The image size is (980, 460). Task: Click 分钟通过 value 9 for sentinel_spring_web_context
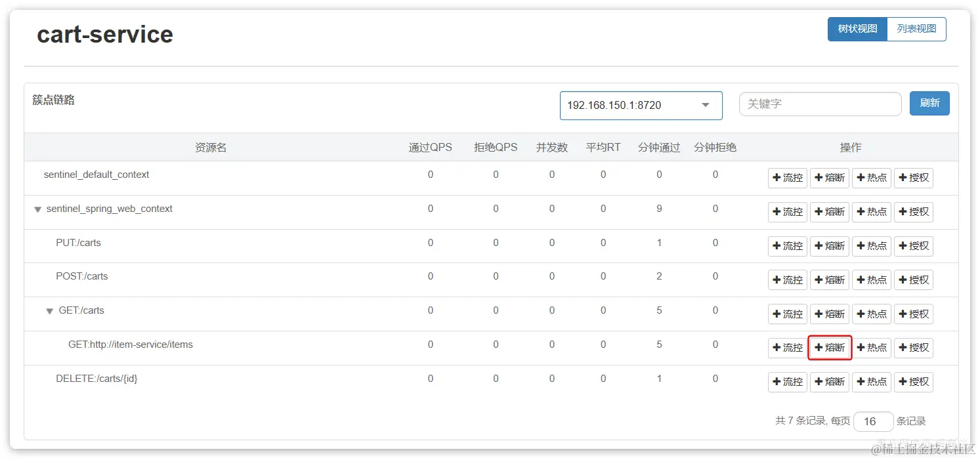coord(659,209)
